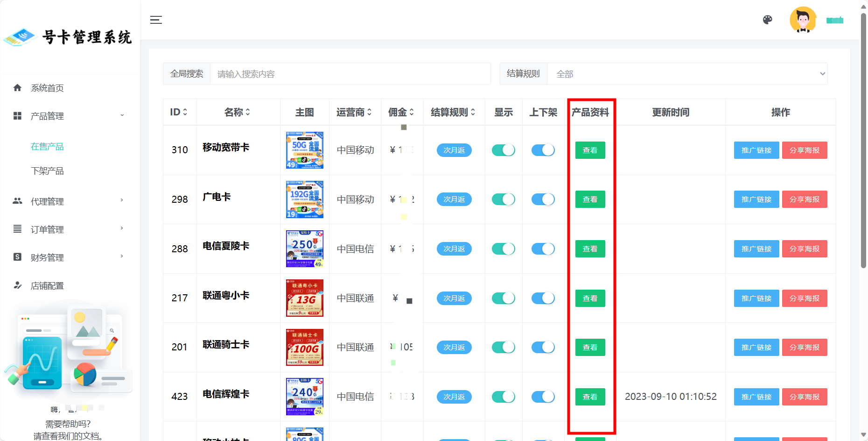Select 在售产品 submenu item
This screenshot has height=441, width=868.
coord(47,147)
